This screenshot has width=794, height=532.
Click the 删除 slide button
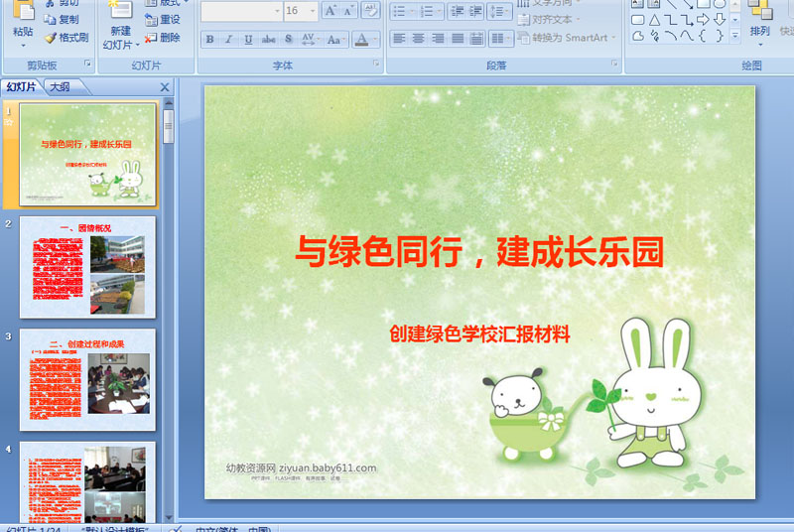(x=162, y=38)
